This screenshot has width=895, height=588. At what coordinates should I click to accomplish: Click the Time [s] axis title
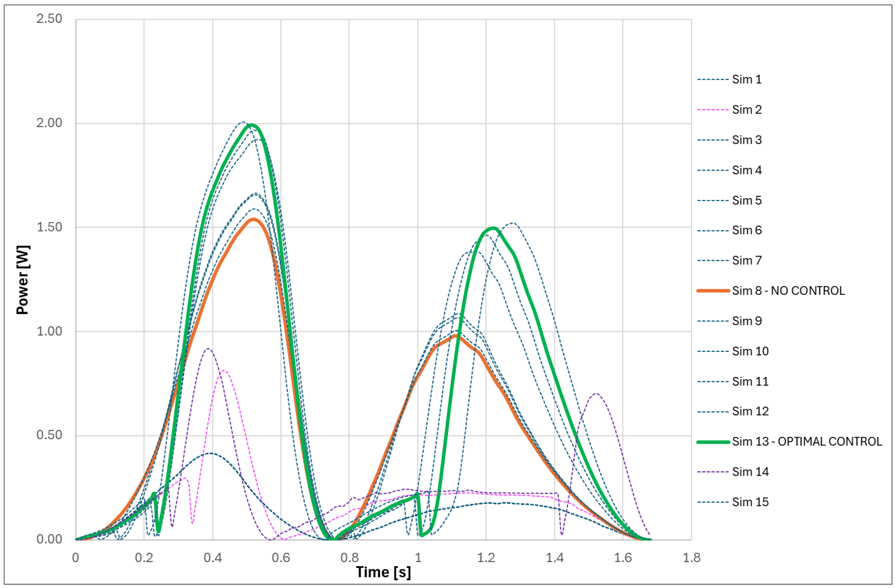(383, 572)
